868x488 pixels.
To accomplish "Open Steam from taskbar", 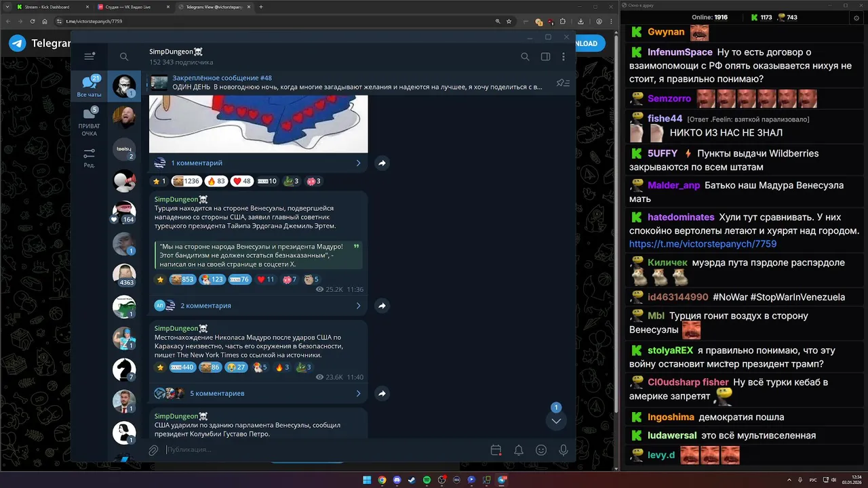I will 412,480.
